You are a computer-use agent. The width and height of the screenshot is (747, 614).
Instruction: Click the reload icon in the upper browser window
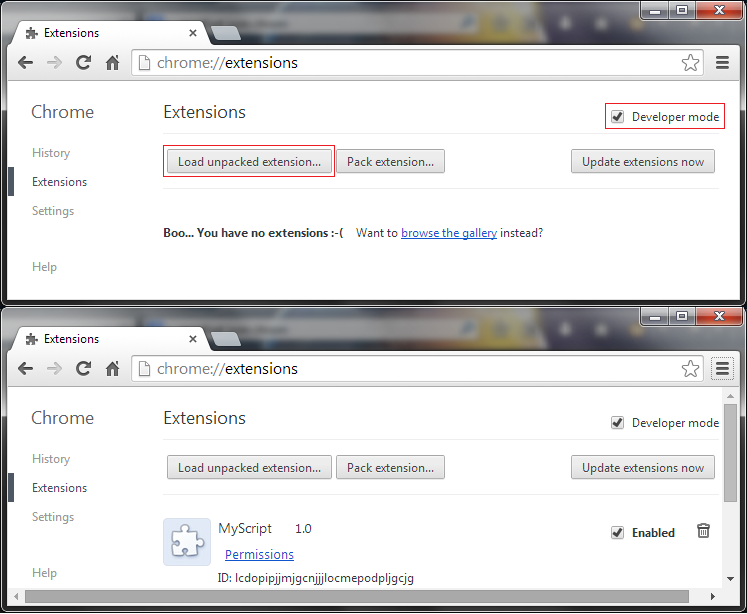[x=84, y=63]
